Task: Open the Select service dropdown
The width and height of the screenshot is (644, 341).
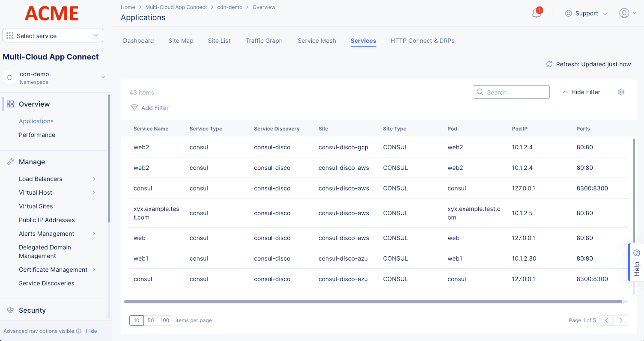Action: click(x=53, y=36)
